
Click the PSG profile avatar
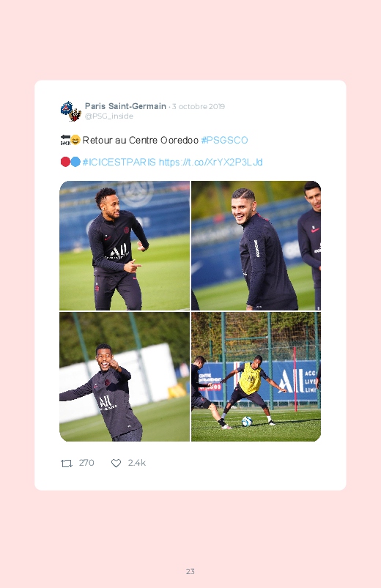(71, 111)
